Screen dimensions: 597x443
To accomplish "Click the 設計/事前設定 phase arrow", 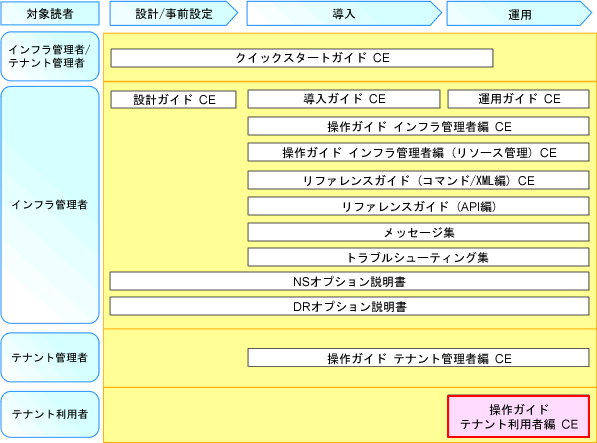I will [174, 14].
